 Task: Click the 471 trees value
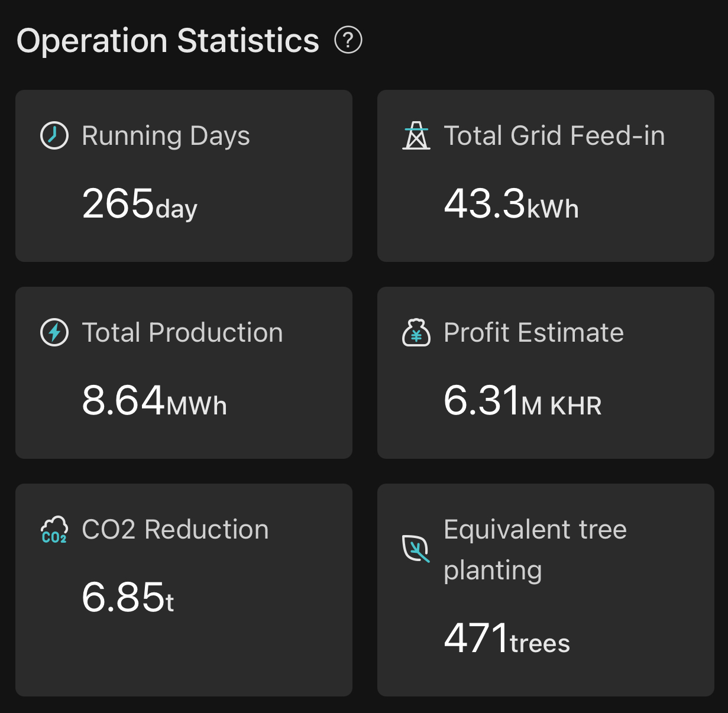click(x=507, y=640)
